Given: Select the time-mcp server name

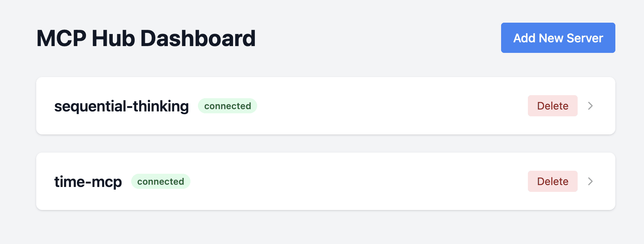Looking at the screenshot, I should tap(88, 181).
